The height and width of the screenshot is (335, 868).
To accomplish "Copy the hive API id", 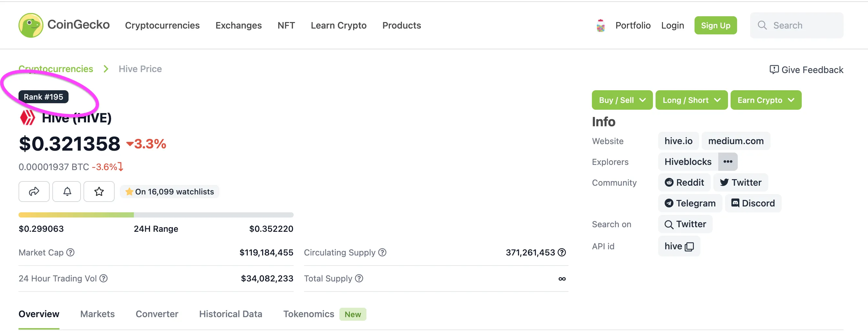I will (x=689, y=246).
